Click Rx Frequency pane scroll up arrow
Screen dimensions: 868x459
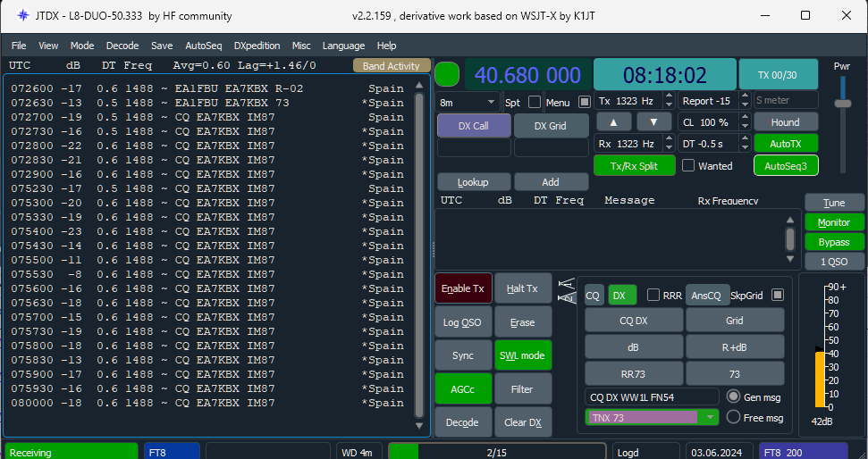pos(790,220)
